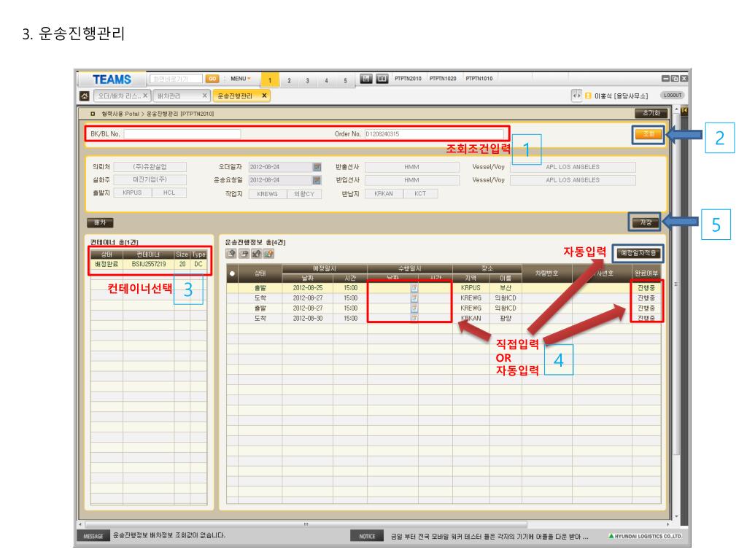Click the orange 조회 search button

[x=649, y=134]
